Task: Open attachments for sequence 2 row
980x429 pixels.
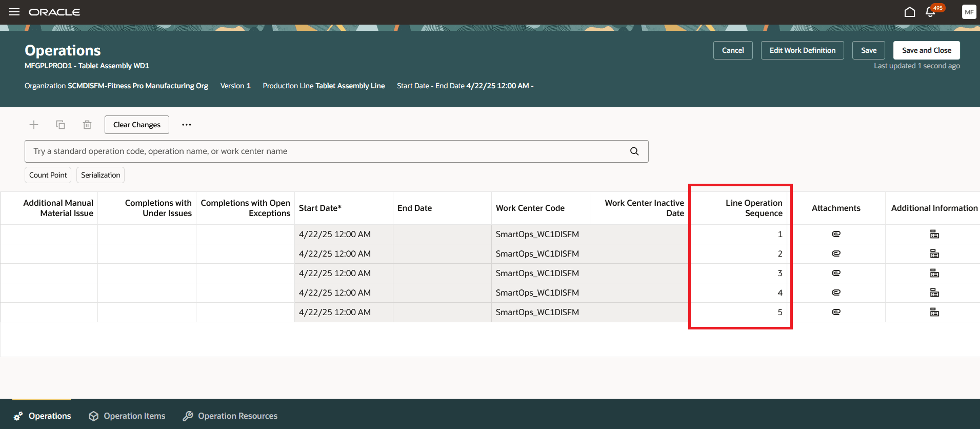Action: pos(836,254)
